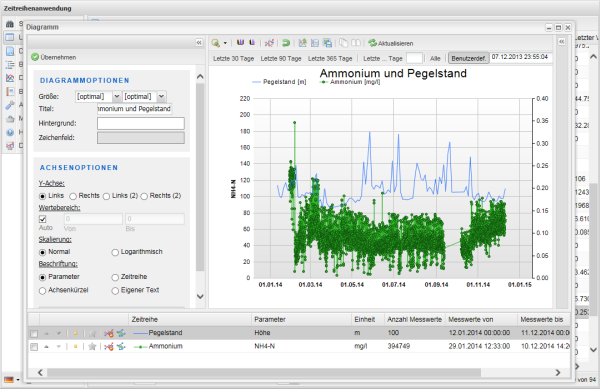Screen dimensions: 600x389
Task: Select the Rechts Y-axis radio button
Action: (x=73, y=196)
